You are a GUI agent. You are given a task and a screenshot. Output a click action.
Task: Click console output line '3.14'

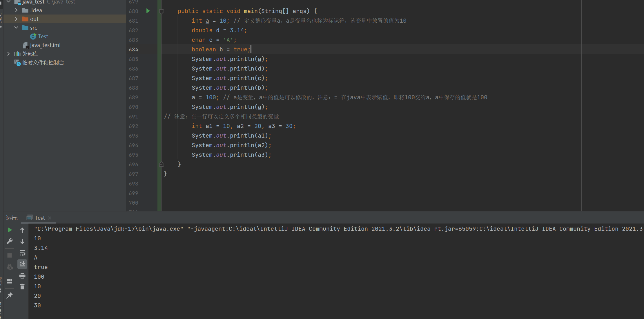41,248
